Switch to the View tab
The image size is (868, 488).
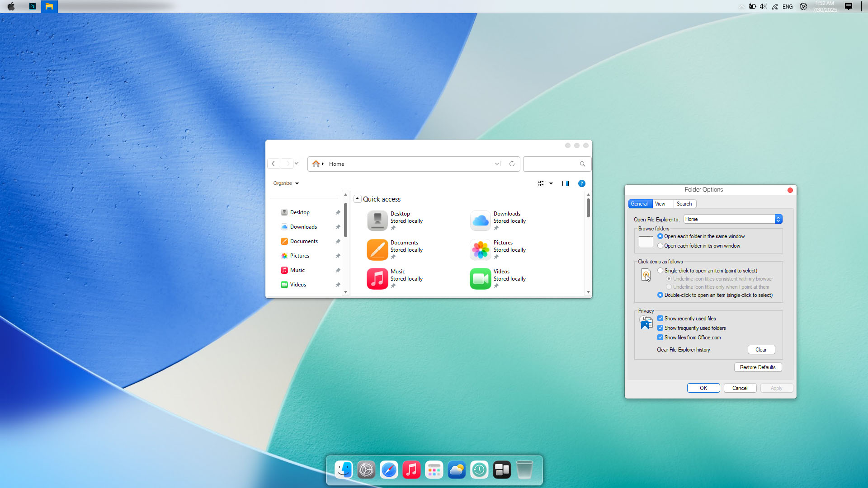660,204
